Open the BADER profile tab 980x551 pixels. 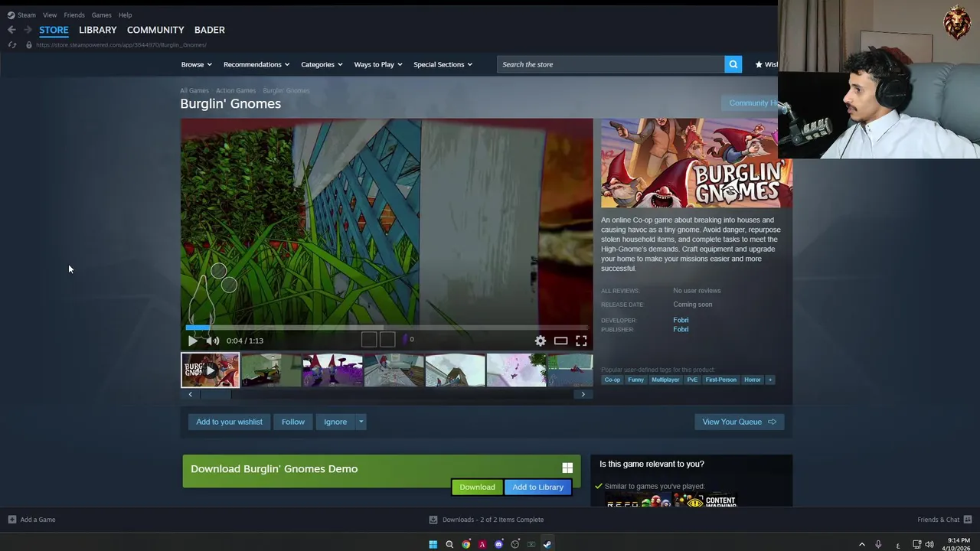click(210, 30)
